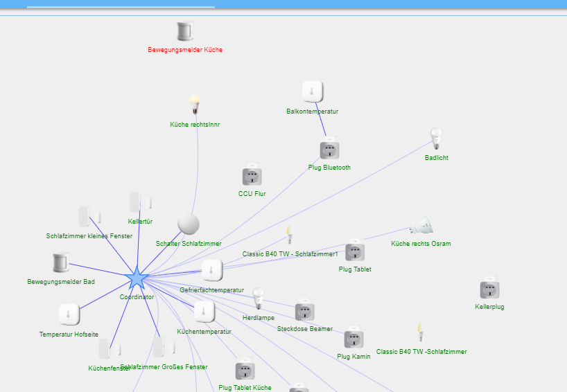Select the Küche rechtsInnr light bulb icon
This screenshot has width=567, height=392.
(x=195, y=105)
